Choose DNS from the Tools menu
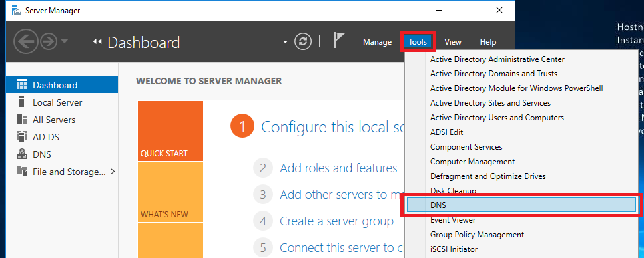Image resolution: width=644 pixels, height=258 pixels. tap(521, 205)
